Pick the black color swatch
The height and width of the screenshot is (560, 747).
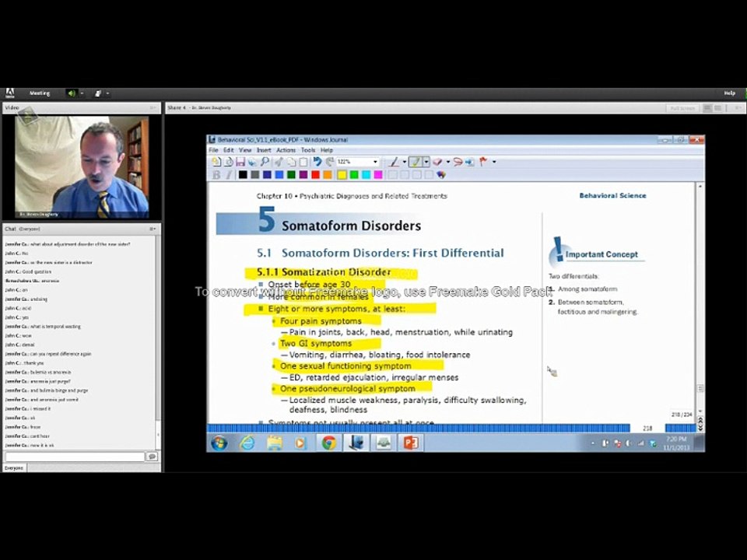pos(243,175)
